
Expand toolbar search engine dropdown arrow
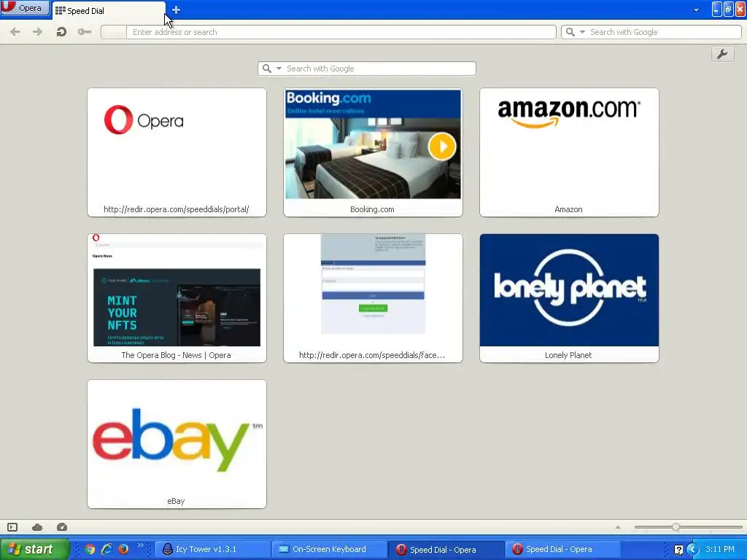(x=582, y=32)
